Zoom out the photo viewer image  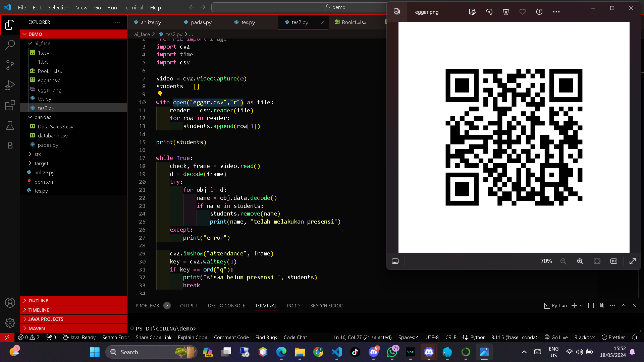click(563, 261)
